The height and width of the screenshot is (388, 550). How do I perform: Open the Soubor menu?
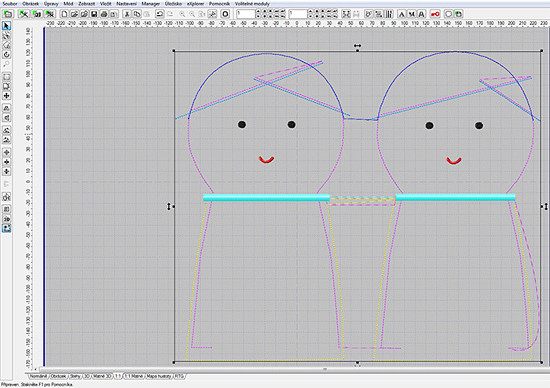point(10,4)
